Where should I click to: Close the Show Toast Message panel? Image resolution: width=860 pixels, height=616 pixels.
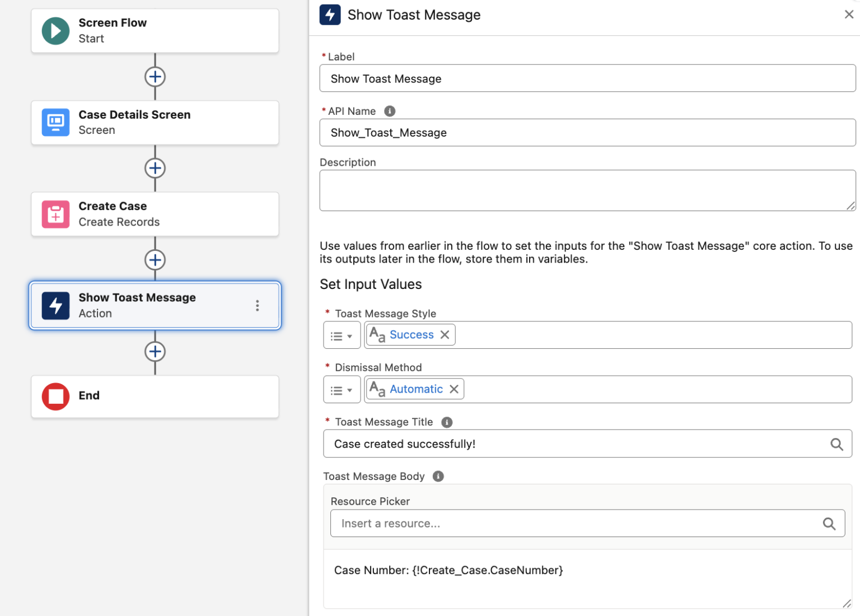click(849, 15)
